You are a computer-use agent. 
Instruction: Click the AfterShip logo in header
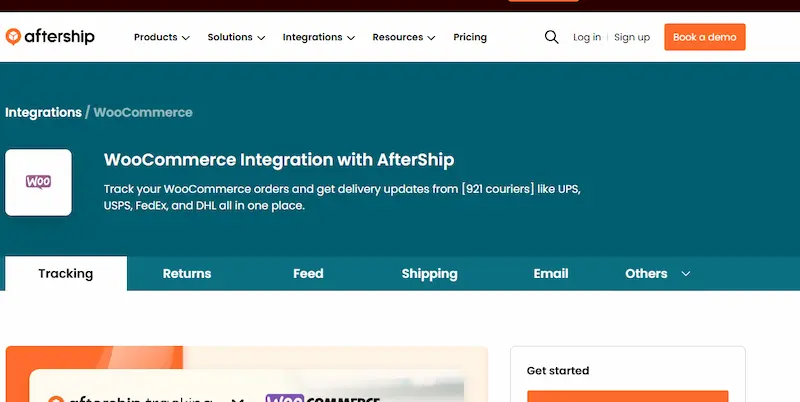(x=50, y=37)
